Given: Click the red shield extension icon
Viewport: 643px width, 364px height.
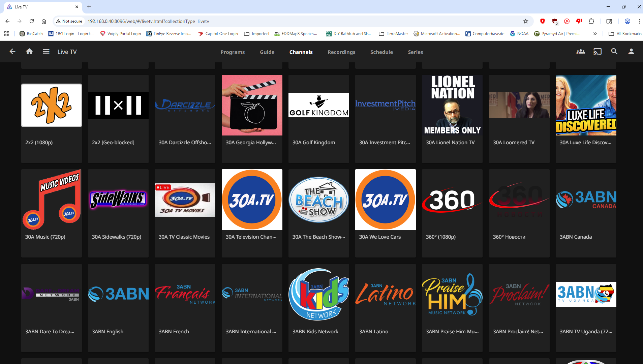Looking at the screenshot, I should [543, 21].
